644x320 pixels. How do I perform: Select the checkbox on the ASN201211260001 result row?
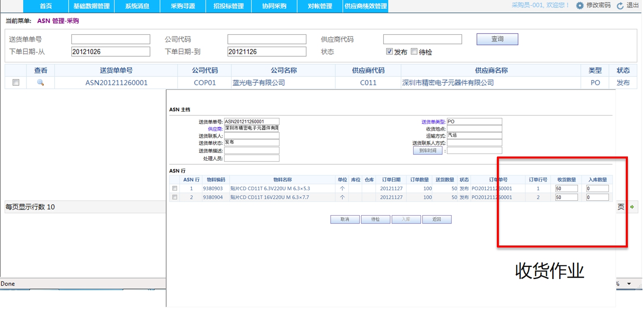16,82
